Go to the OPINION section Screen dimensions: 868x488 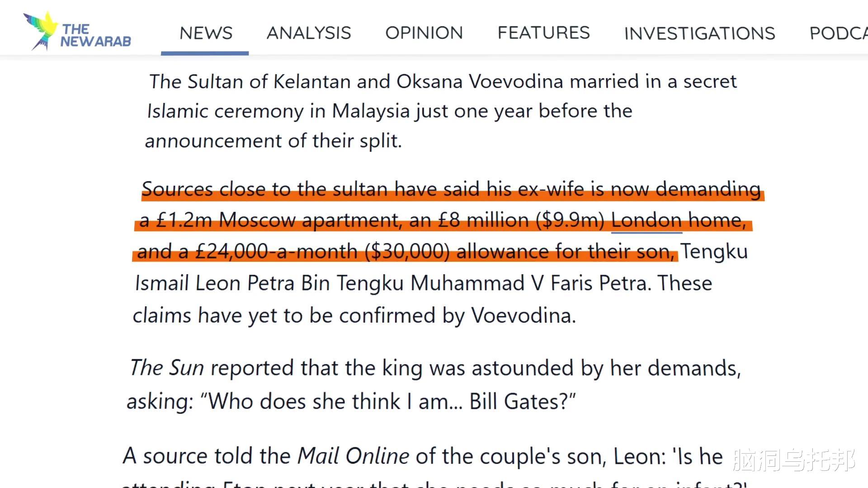point(424,33)
